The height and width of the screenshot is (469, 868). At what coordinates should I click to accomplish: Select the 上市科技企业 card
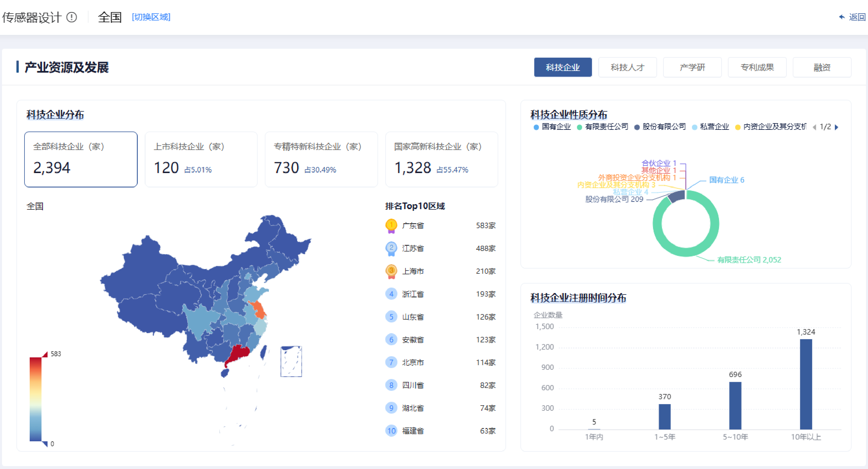(x=201, y=160)
